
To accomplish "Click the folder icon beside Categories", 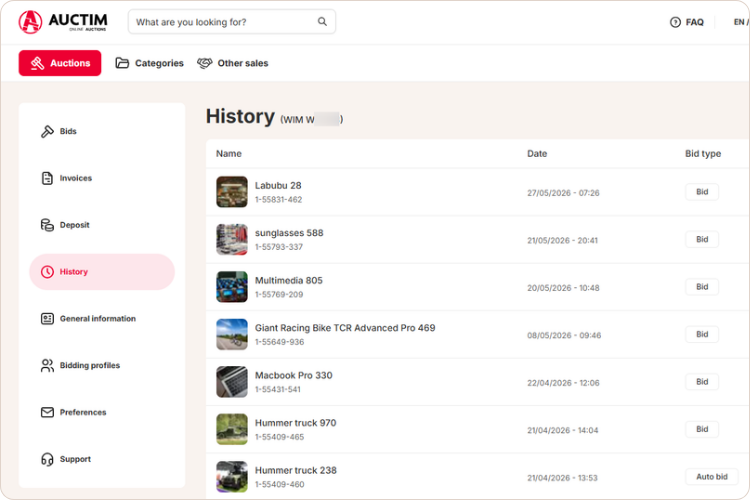I will [122, 63].
